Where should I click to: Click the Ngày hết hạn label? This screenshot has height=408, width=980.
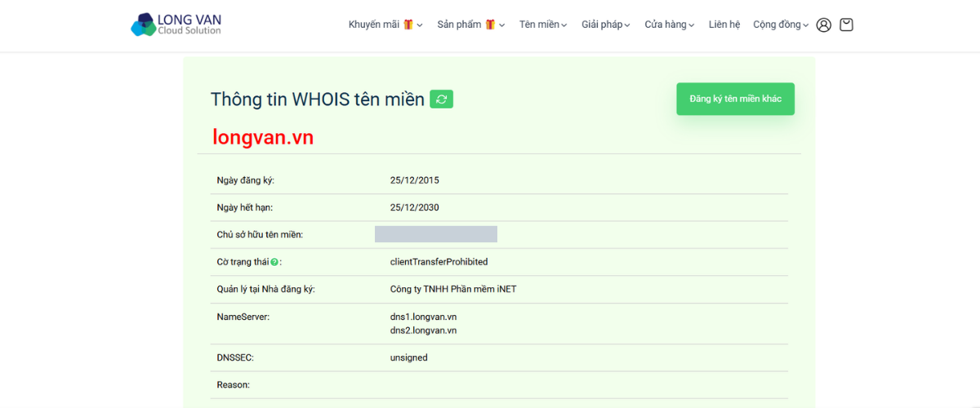click(244, 207)
